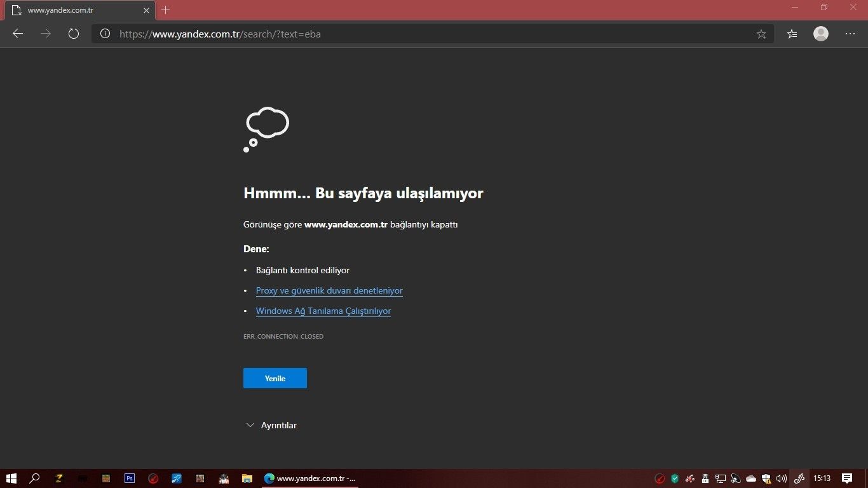868x488 pixels.
Task: Open Windows search from the taskbar
Action: [35, 478]
